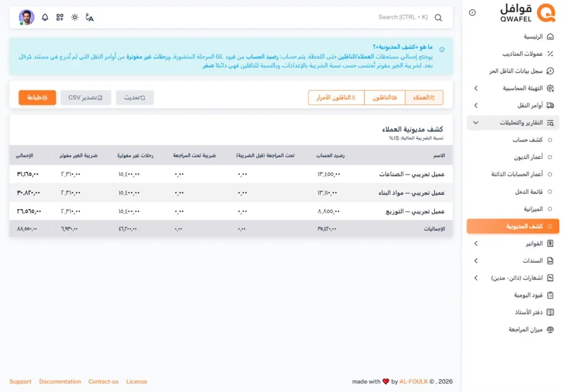Open the language switcher icon
The image size is (564, 392).
click(x=89, y=17)
